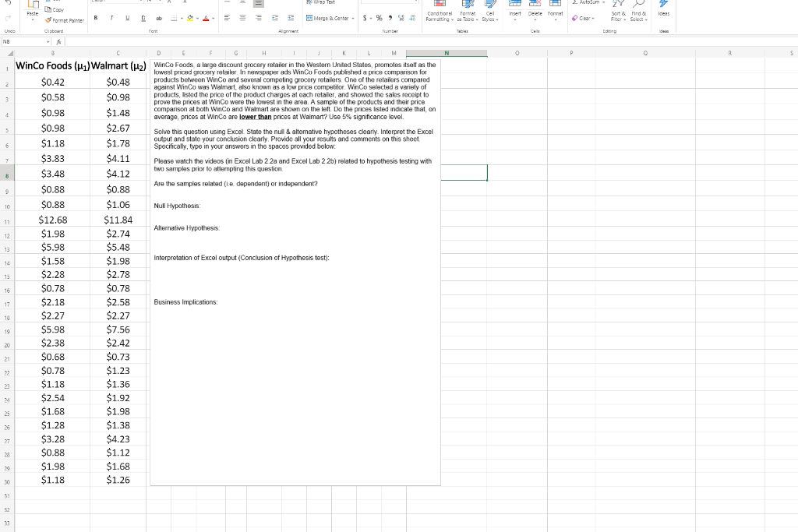Image resolution: width=798 pixels, height=532 pixels.
Task: Click into the formula bar
Action: pyautogui.click(x=431, y=42)
